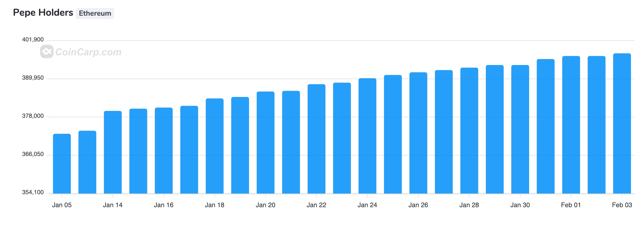Select the Jan 18 bar

(x=215, y=146)
